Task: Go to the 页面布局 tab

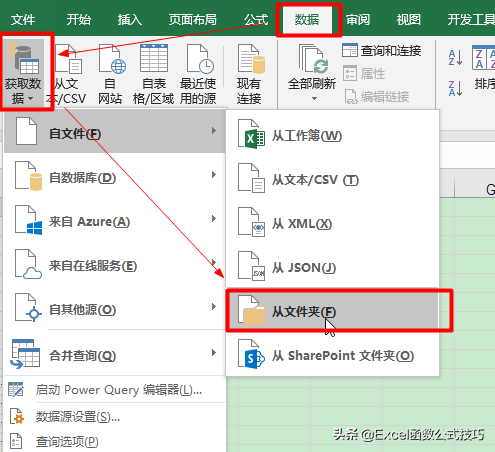Action: click(193, 20)
